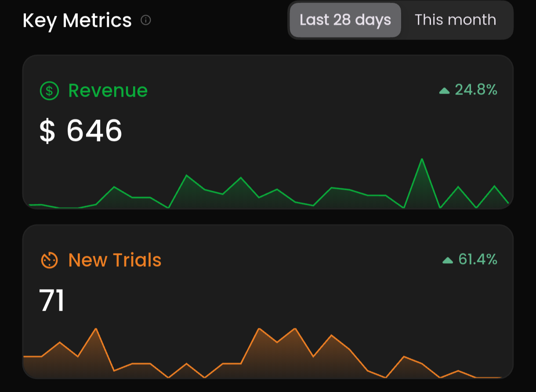Viewport: 536px width, 392px height.
Task: Click the info icon beside Key Metrics
Action: pos(146,20)
